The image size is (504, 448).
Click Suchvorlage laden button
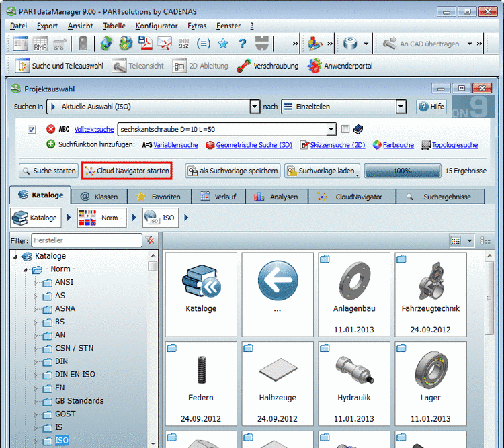pyautogui.click(x=322, y=171)
